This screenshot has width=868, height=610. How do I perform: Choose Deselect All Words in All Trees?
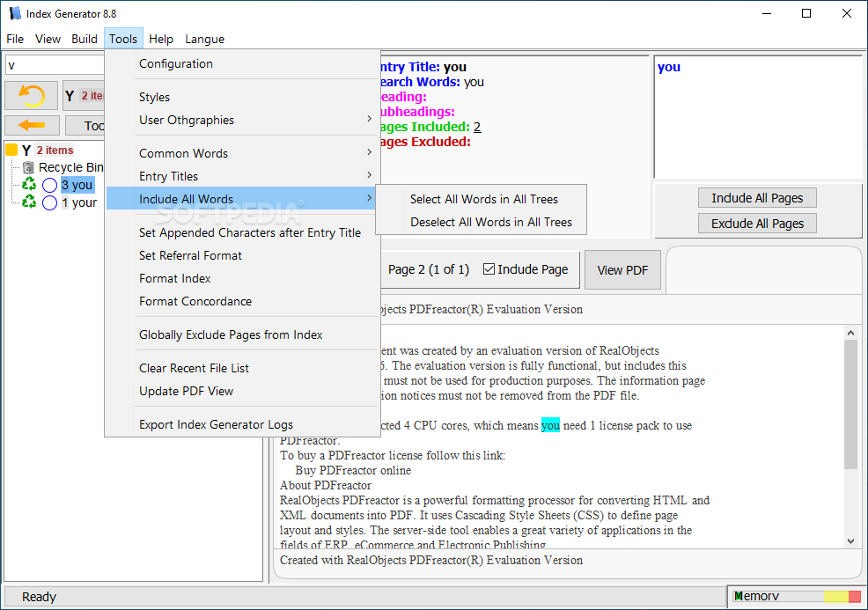click(481, 222)
